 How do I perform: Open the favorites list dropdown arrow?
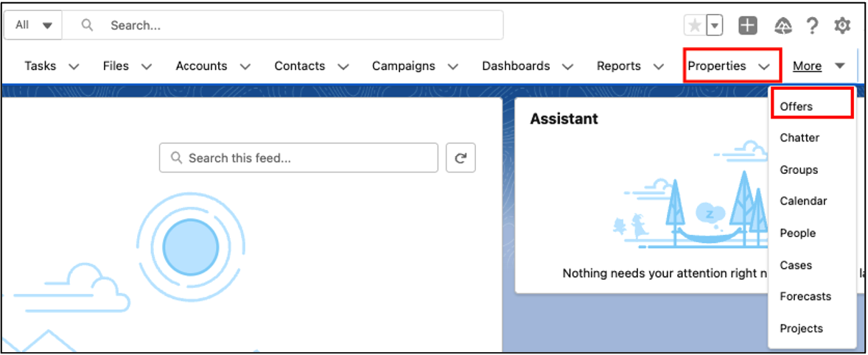[x=715, y=26]
